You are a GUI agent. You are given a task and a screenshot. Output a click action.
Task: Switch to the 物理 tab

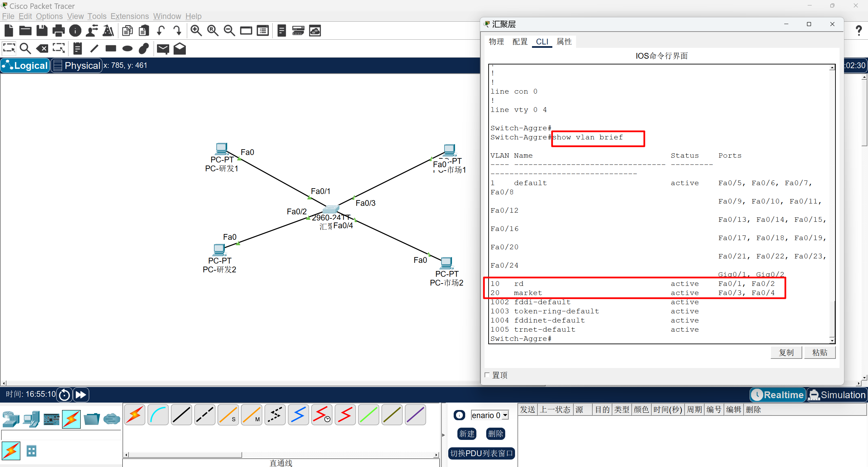pyautogui.click(x=496, y=42)
